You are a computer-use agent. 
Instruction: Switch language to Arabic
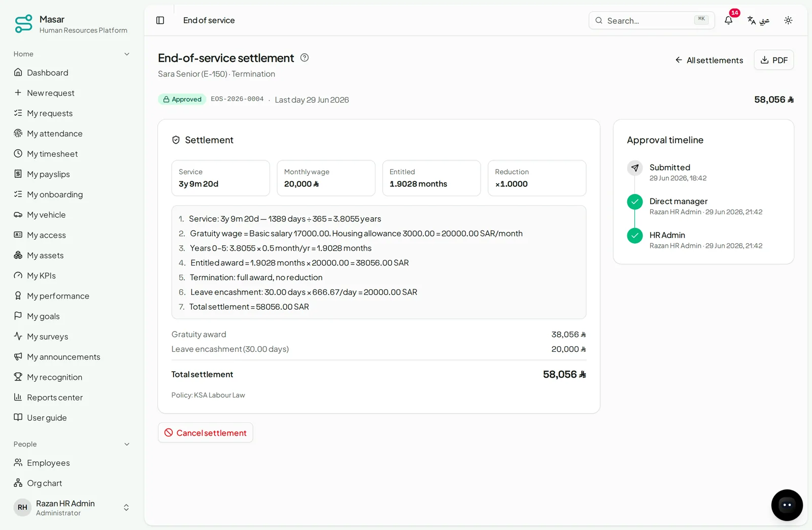coord(758,20)
